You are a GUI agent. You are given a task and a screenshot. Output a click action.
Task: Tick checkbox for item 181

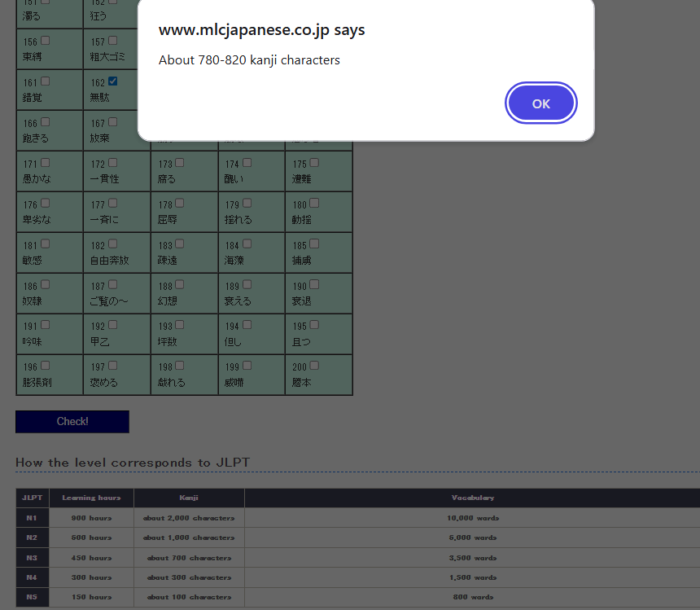45,244
